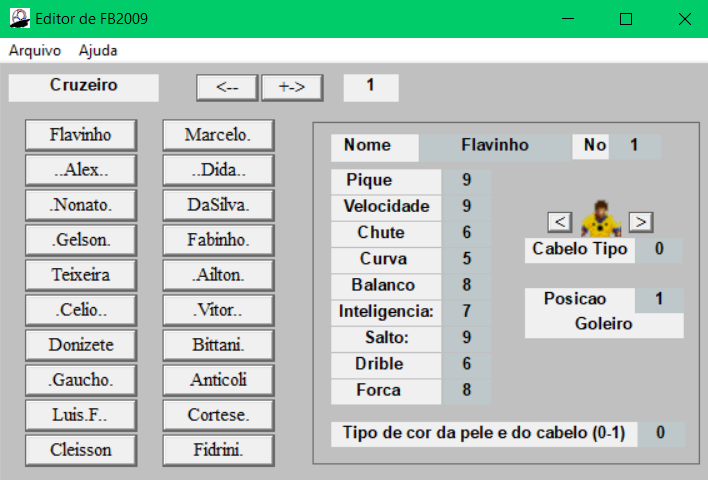Edit skin and hair color type value
This screenshot has width=708, height=480.
[660, 433]
